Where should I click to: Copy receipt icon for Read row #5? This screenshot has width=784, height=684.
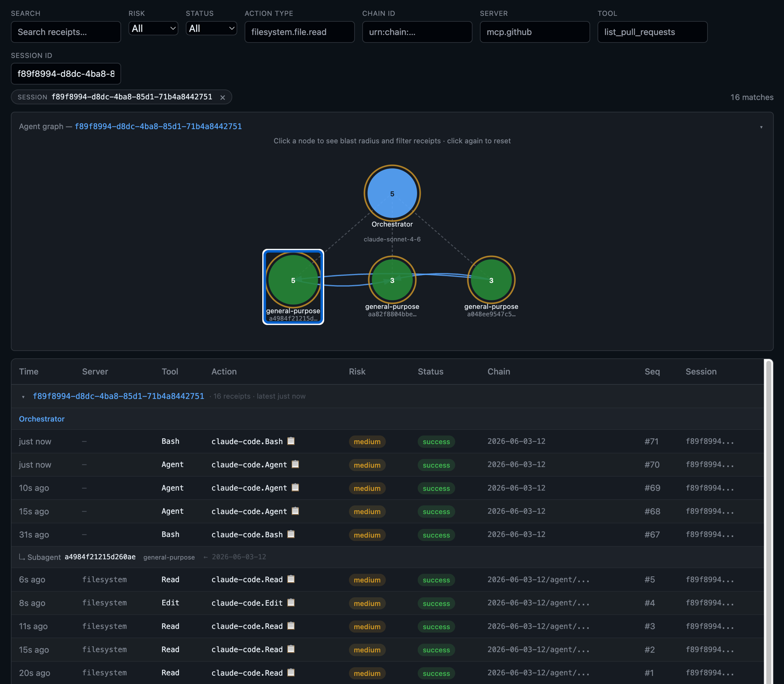click(x=291, y=579)
